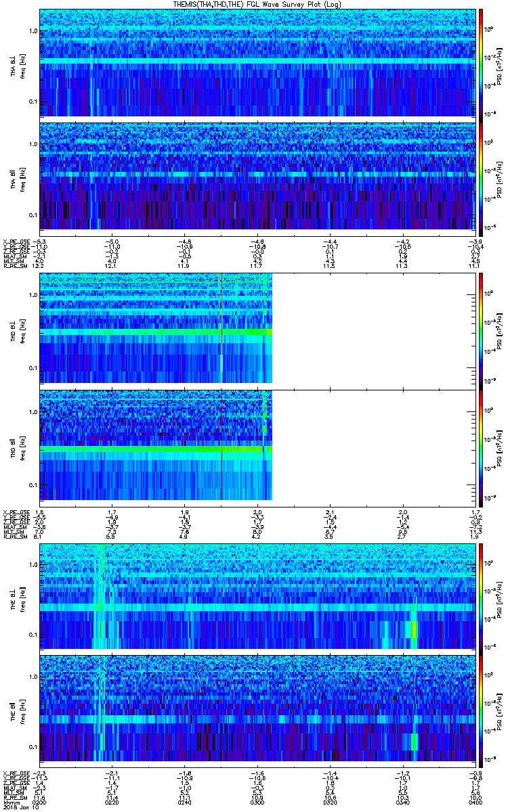Click the 0200 time tick label

[40, 801]
